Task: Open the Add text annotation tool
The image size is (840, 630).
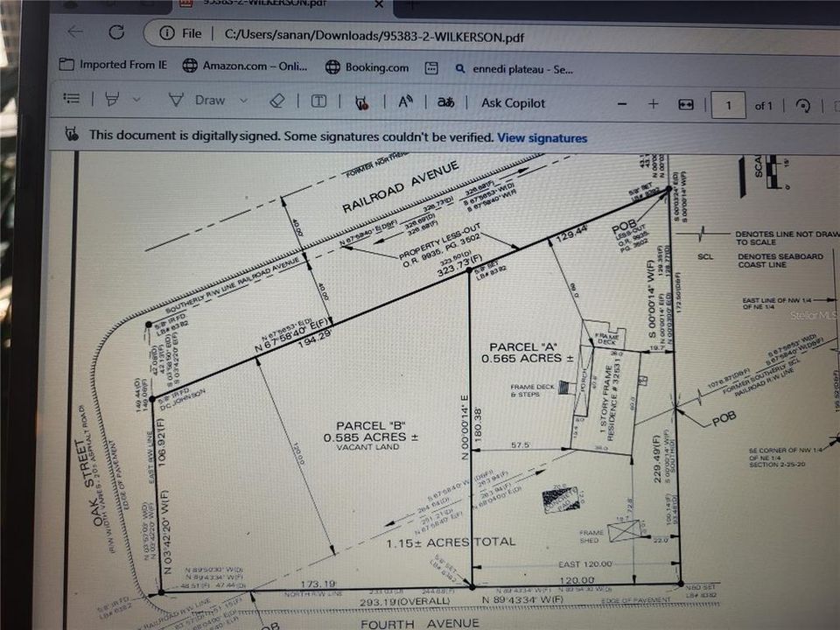Action: [318, 100]
